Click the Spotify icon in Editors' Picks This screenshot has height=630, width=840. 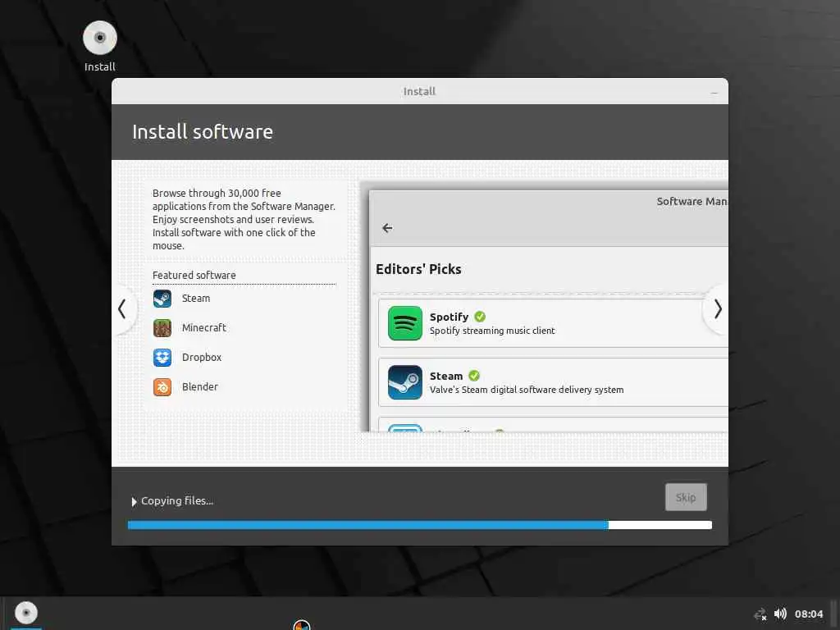click(405, 323)
